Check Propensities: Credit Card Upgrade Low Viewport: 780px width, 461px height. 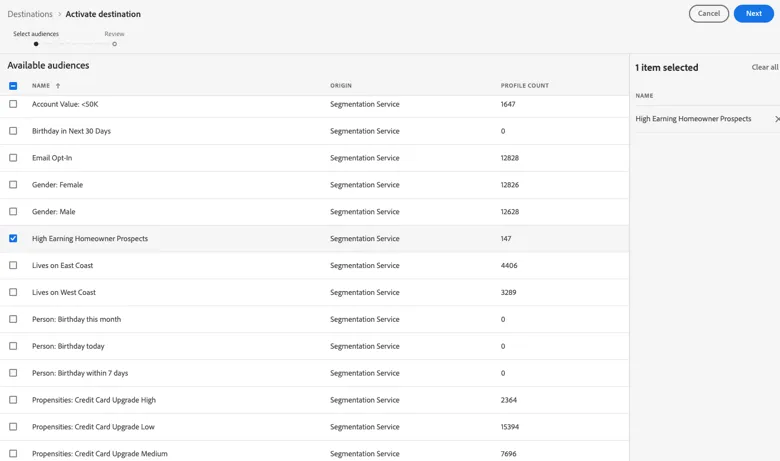coord(13,426)
